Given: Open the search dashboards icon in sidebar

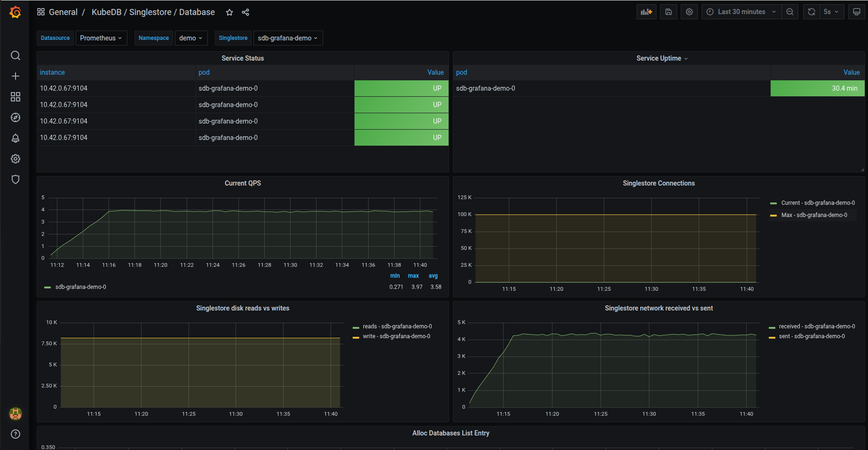Looking at the screenshot, I should coord(16,55).
